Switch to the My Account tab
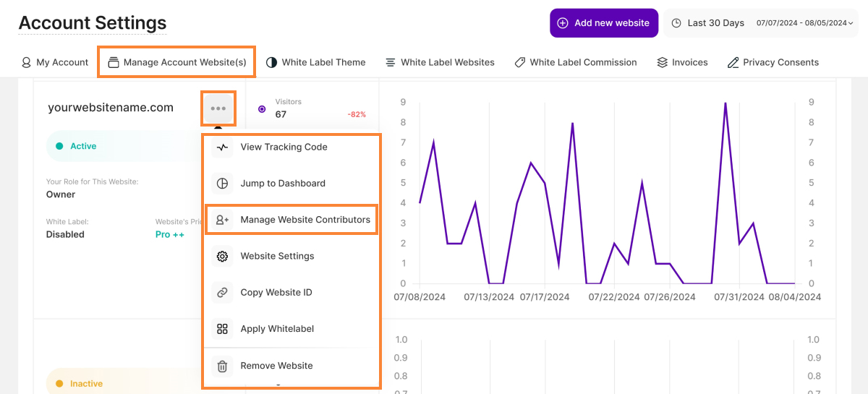This screenshot has height=394, width=868. click(55, 62)
